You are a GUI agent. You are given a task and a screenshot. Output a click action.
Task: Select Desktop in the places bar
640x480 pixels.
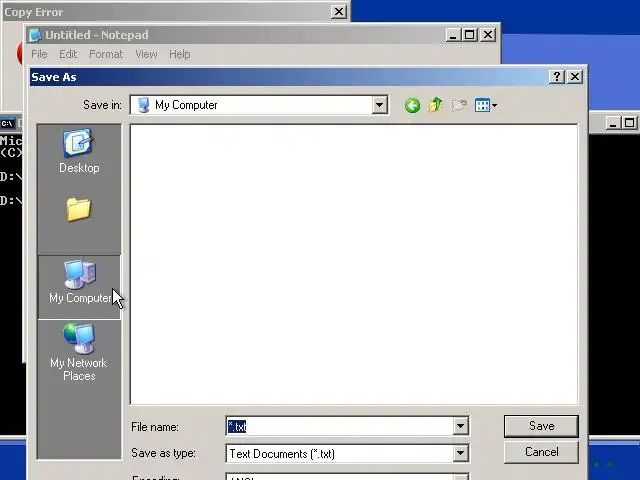tap(79, 151)
